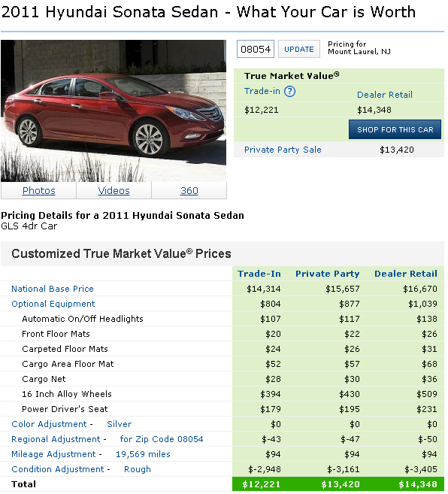Click the Color Adjustment link
Screen dimensions: 448x494
(49, 424)
